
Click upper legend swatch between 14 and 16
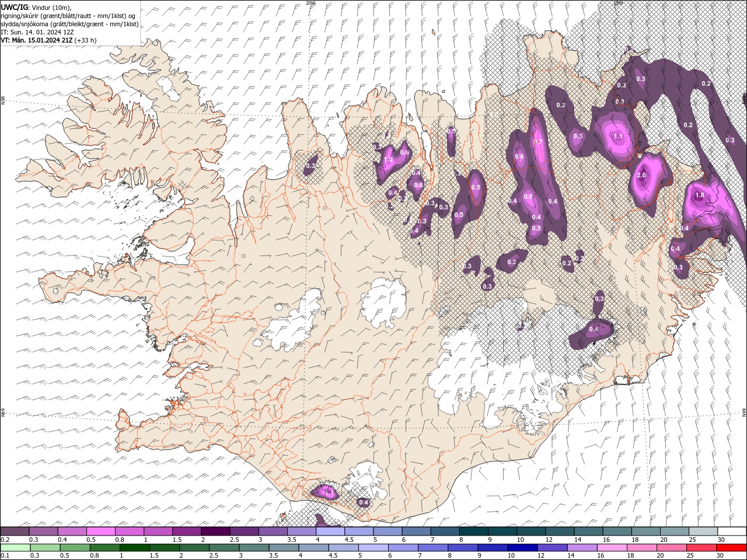pyautogui.click(x=588, y=531)
